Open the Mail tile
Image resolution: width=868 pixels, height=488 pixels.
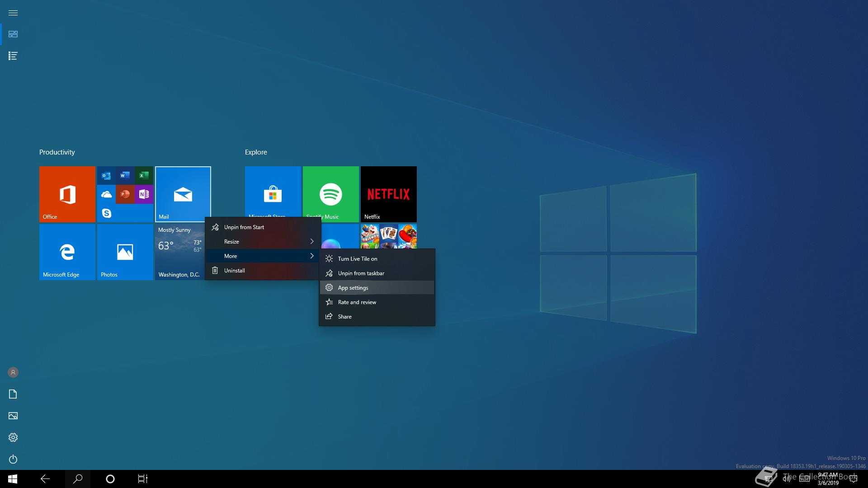click(183, 194)
